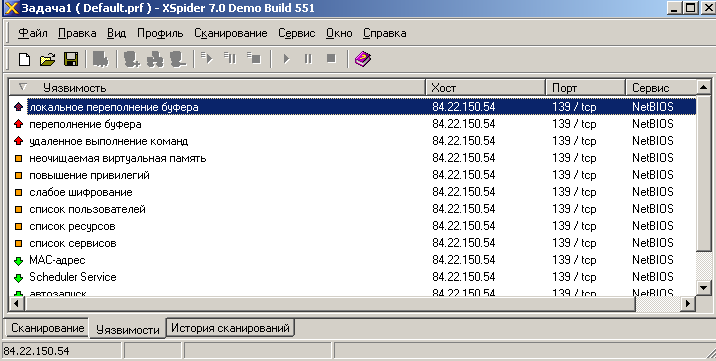Click the green arrow icon beside "Scheduler Service"
This screenshot has height=361, width=716.
click(18, 278)
